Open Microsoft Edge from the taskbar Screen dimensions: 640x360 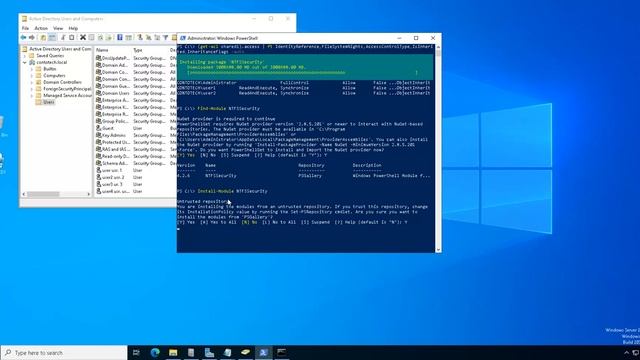point(155,353)
